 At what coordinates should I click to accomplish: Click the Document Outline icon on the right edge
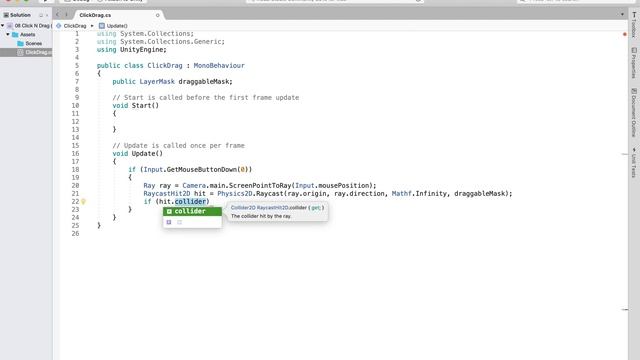(x=634, y=91)
